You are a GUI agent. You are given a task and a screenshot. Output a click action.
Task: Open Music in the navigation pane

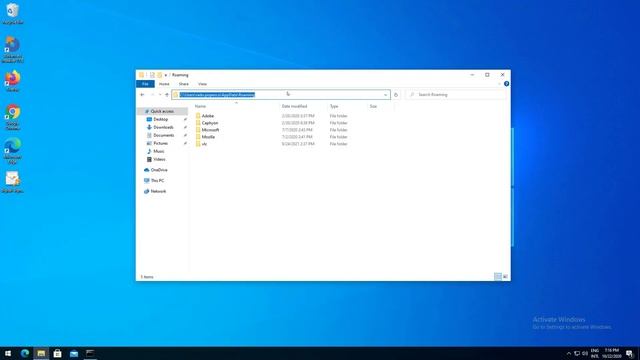(159, 151)
